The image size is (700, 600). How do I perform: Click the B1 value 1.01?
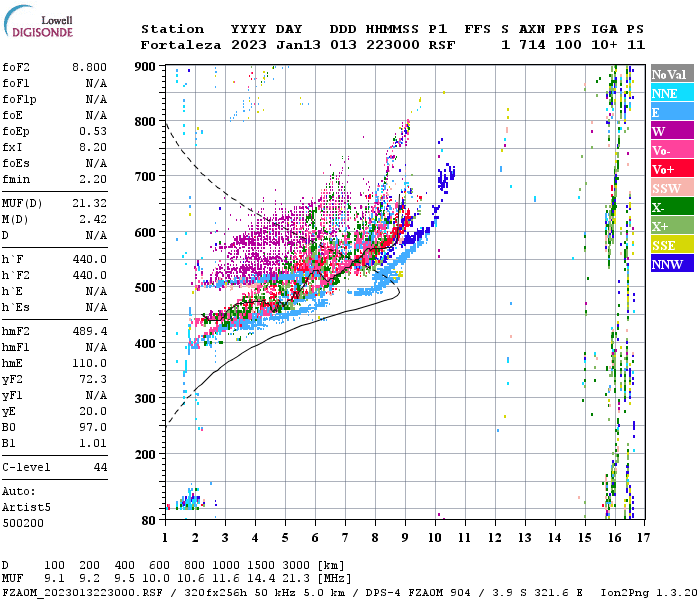(x=93, y=443)
